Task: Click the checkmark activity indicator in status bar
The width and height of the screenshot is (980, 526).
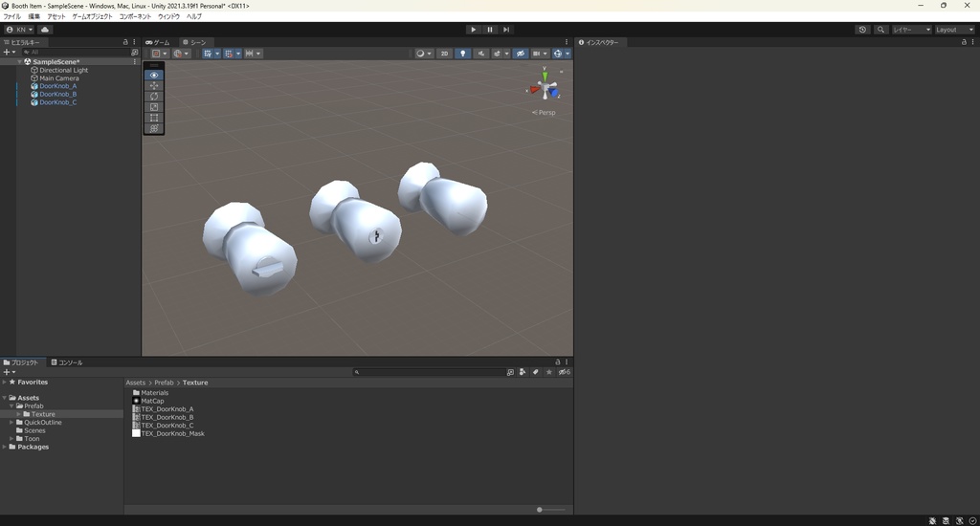Action: pyautogui.click(x=972, y=520)
